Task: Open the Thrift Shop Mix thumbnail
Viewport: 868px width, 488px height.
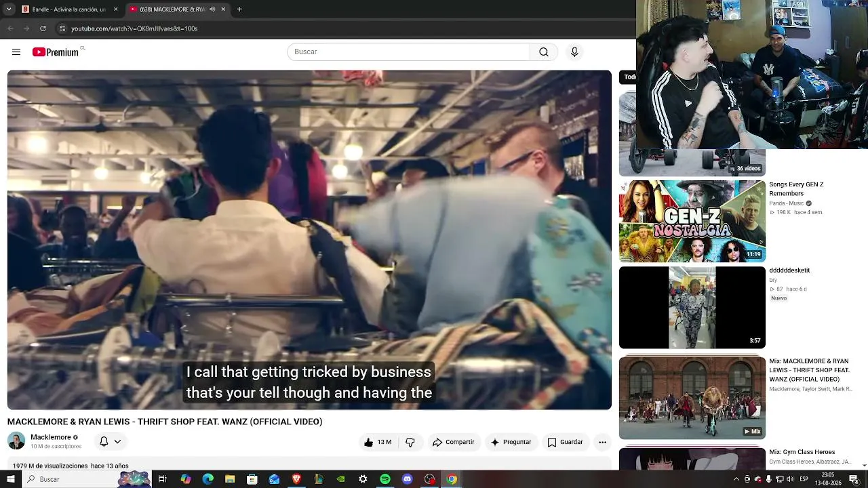Action: click(692, 399)
